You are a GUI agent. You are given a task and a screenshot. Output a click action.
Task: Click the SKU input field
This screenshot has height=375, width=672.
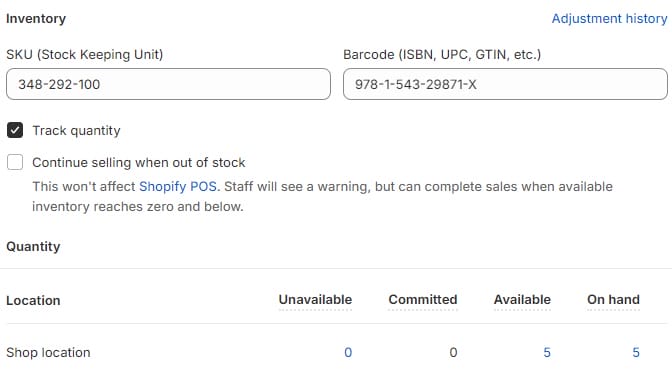coord(168,84)
